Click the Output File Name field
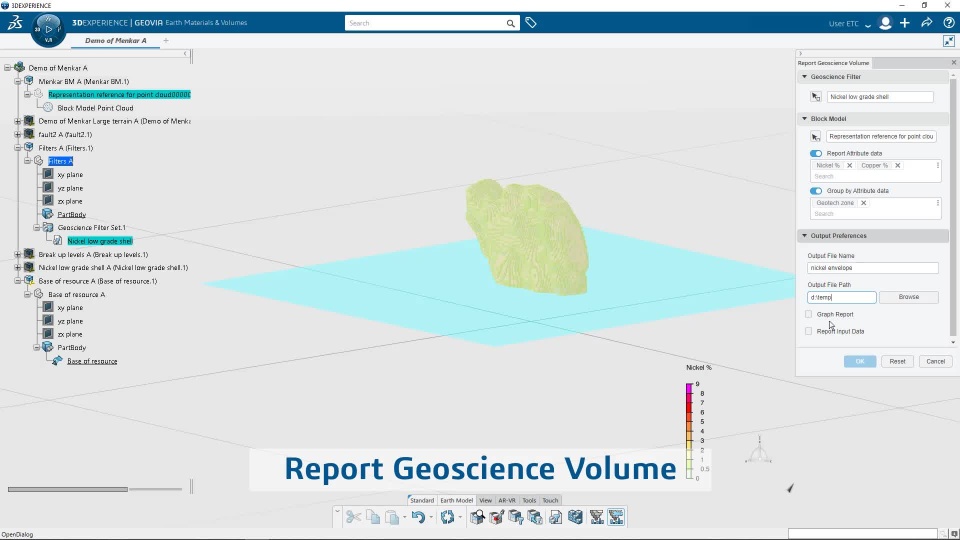The width and height of the screenshot is (960, 540). [872, 268]
